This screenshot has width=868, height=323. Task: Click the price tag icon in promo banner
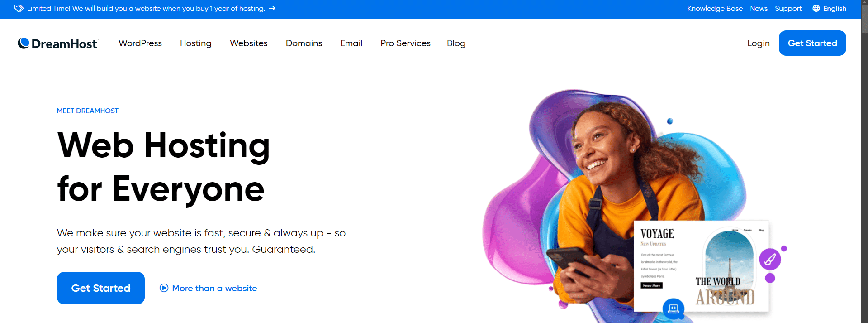pos(19,8)
